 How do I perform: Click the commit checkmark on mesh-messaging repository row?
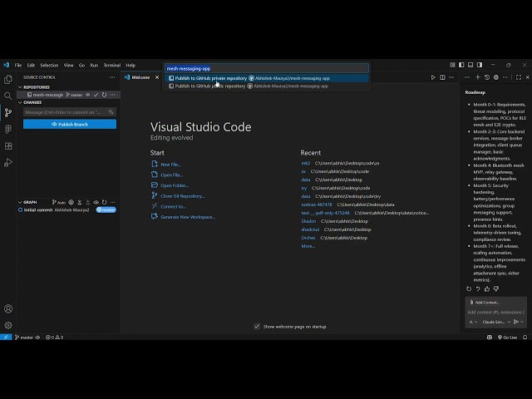point(96,95)
